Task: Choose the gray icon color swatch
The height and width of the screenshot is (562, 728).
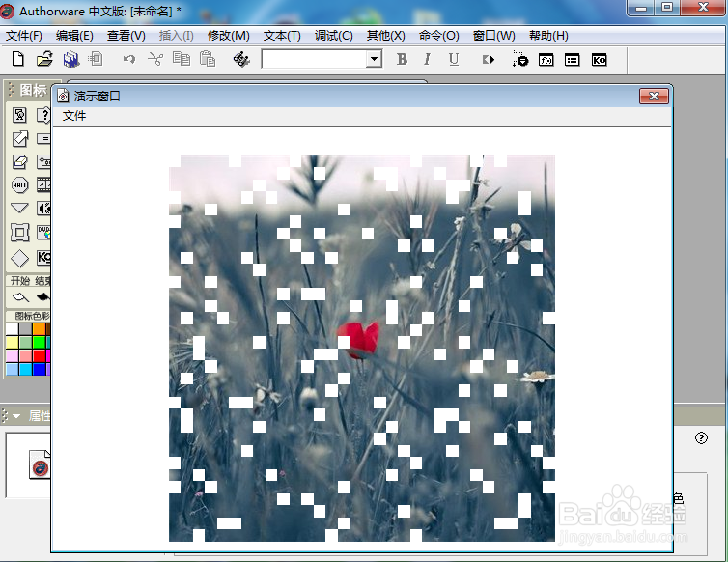Action: coord(25,329)
